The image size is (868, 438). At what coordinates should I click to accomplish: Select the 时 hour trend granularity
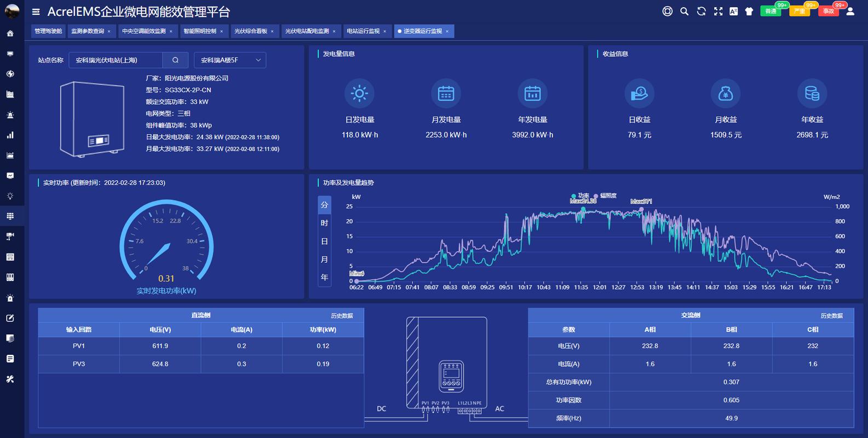tap(324, 223)
